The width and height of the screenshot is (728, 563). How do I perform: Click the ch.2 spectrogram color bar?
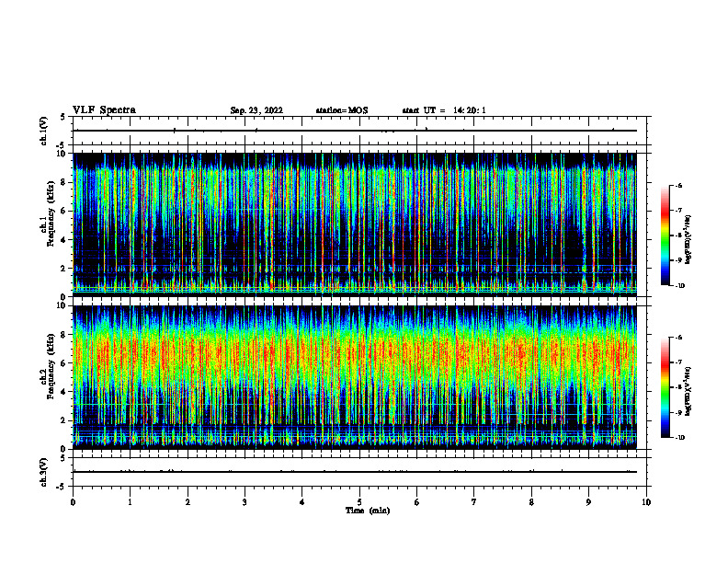[665, 387]
